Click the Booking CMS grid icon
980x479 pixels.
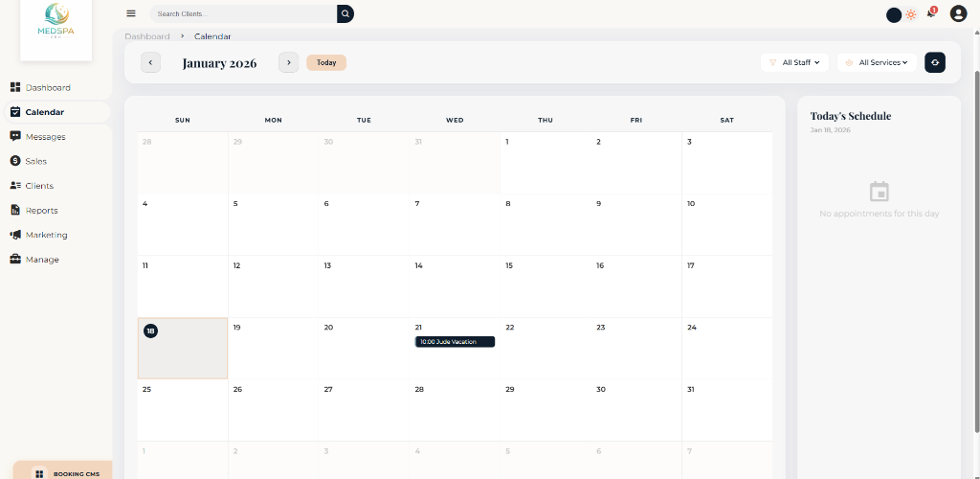point(39,474)
